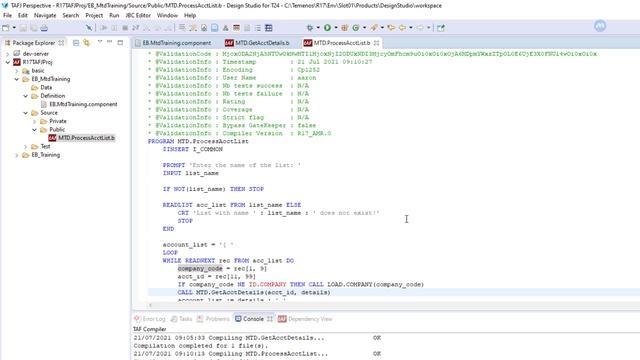Click the Back navigation arrow icon

coord(402,28)
